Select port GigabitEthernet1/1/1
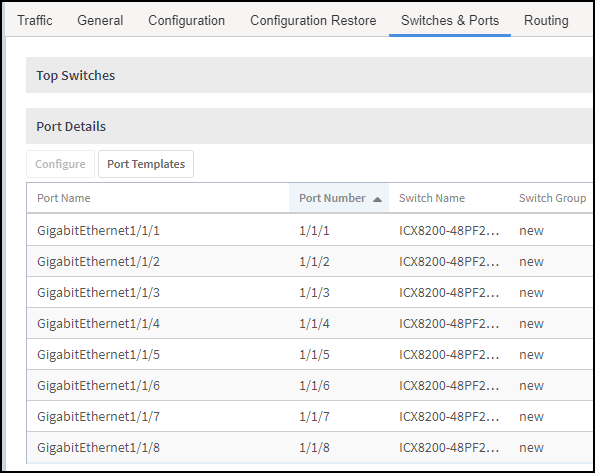The height and width of the screenshot is (473, 595). (x=98, y=230)
